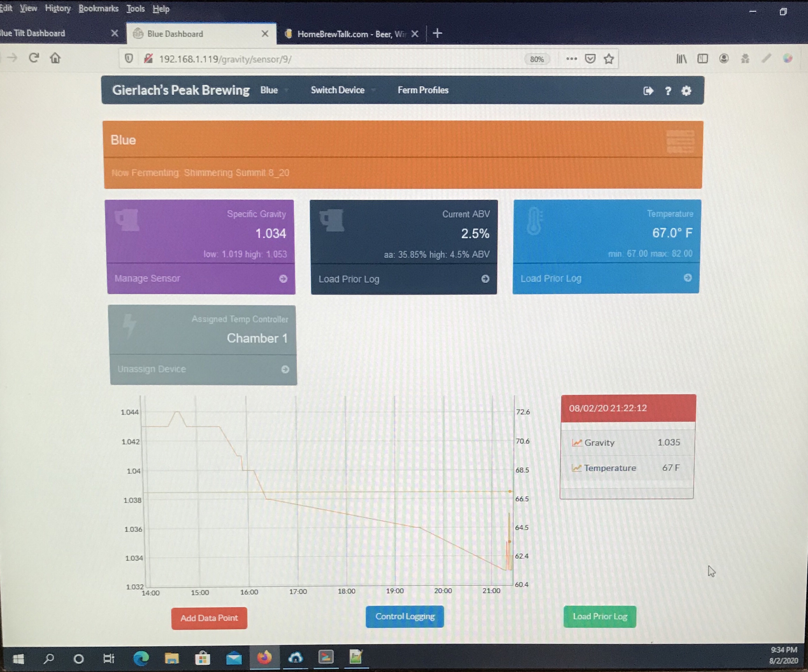Open File Explorer from taskbar
Viewport: 808px width, 672px height.
pos(172,659)
